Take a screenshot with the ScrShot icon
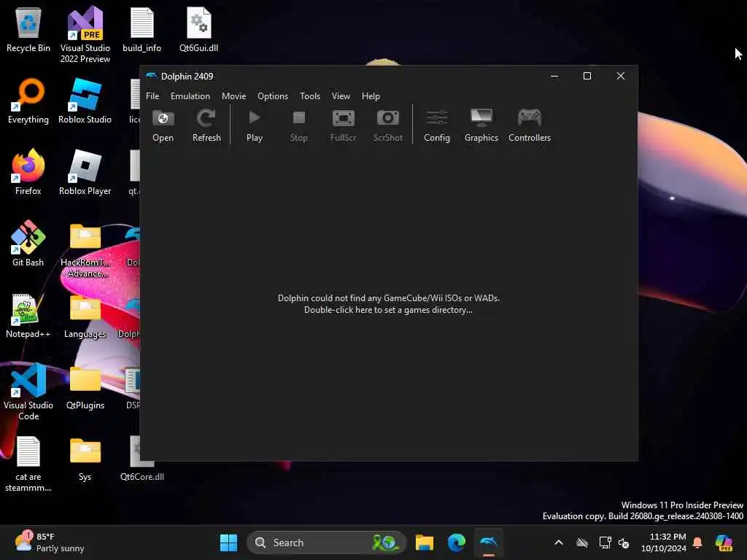The width and height of the screenshot is (747, 560). (388, 125)
